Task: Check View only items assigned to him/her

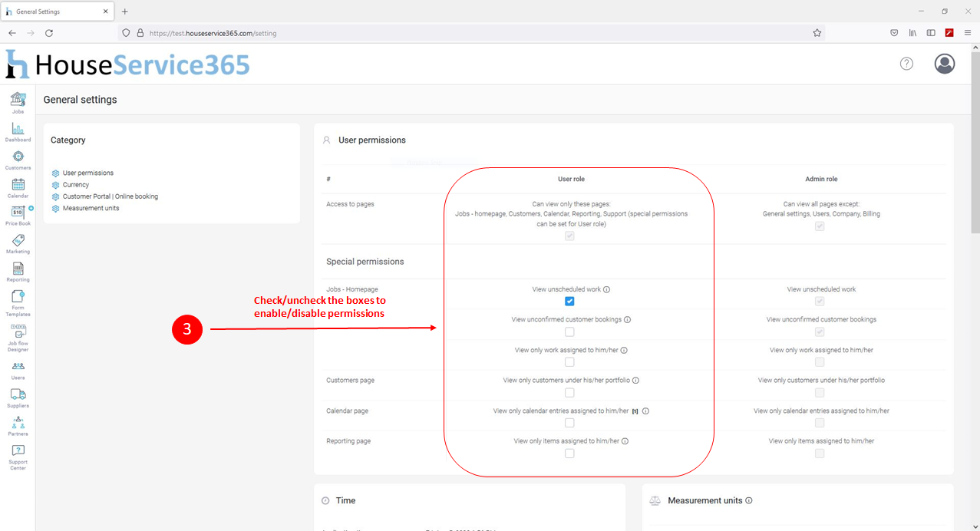Action: 569,453
